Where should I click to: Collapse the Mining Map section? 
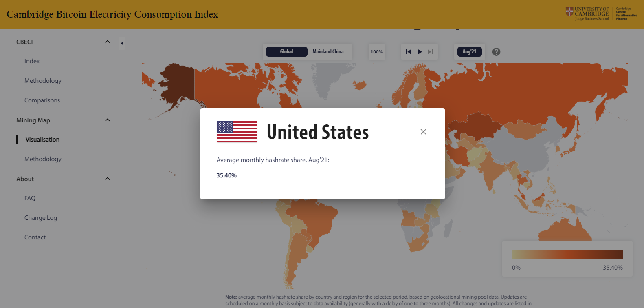pyautogui.click(x=108, y=120)
